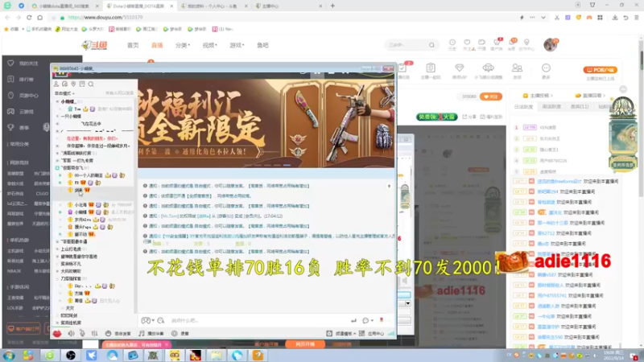Go to 鱼吧 in Douyu navigation

click(263, 45)
